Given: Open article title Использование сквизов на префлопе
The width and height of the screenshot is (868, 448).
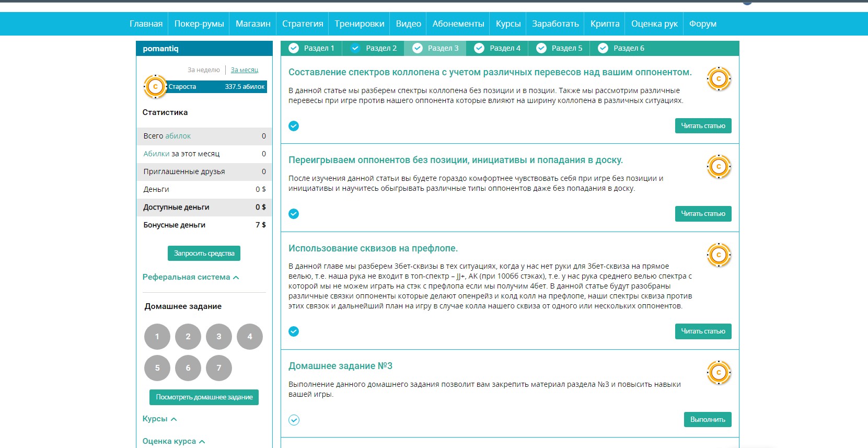Looking at the screenshot, I should [373, 248].
